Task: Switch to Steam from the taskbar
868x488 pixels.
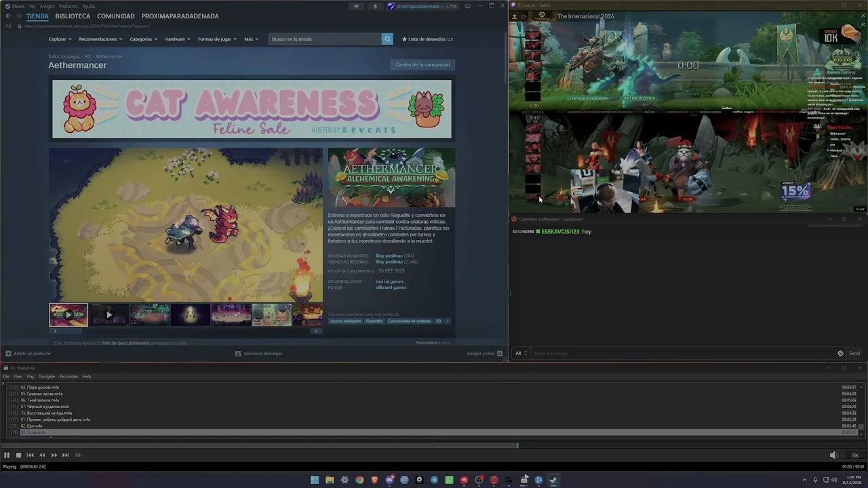Action: [x=553, y=480]
